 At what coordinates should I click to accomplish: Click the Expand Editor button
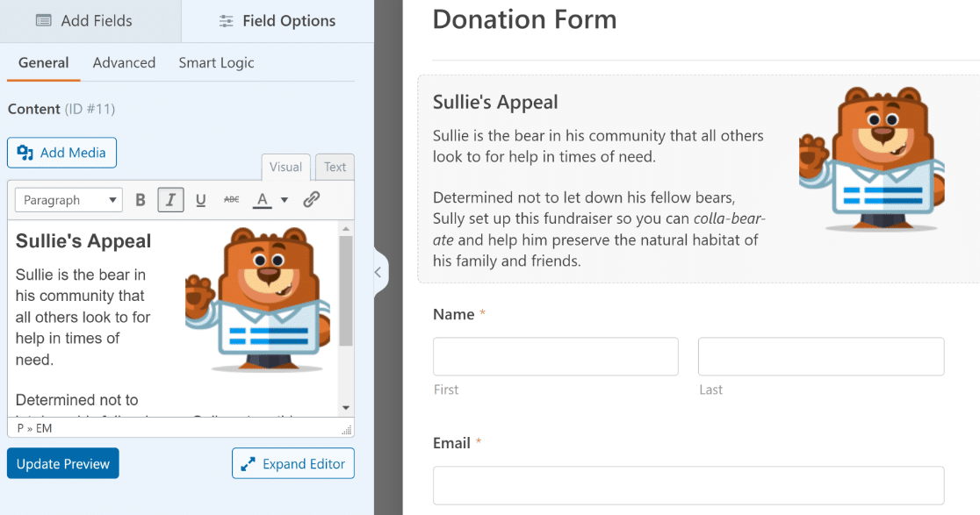[x=293, y=464]
